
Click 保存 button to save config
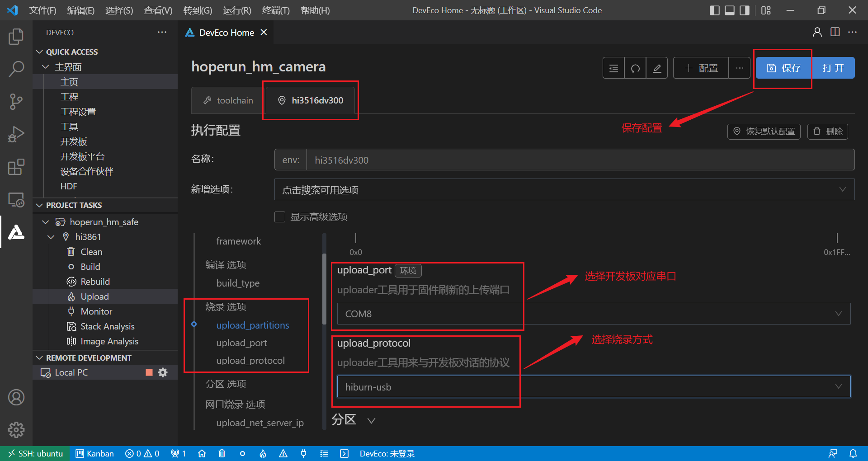coord(784,68)
